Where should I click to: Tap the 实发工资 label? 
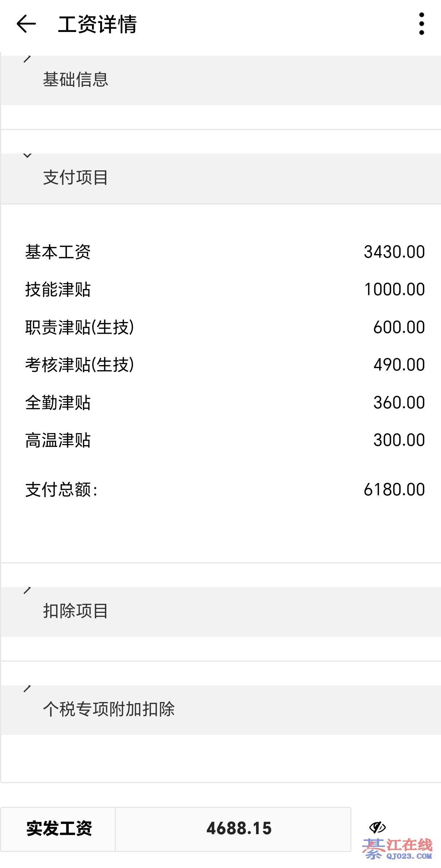coord(59,829)
